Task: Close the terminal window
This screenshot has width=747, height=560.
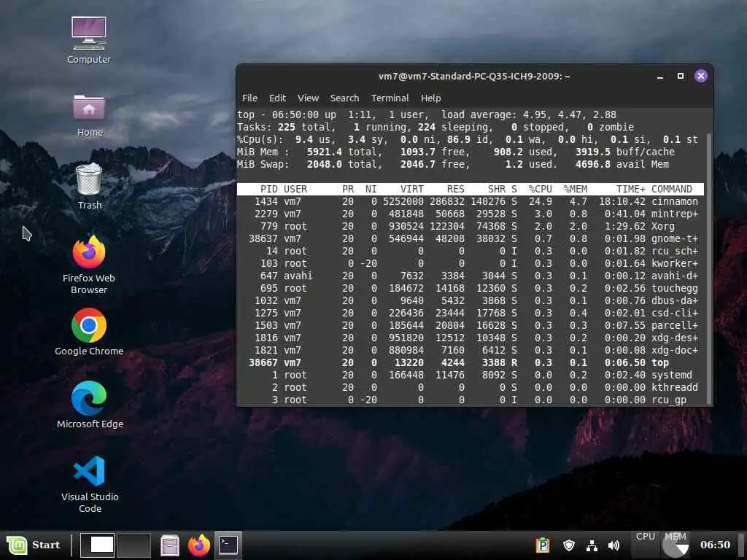Action: (x=701, y=76)
